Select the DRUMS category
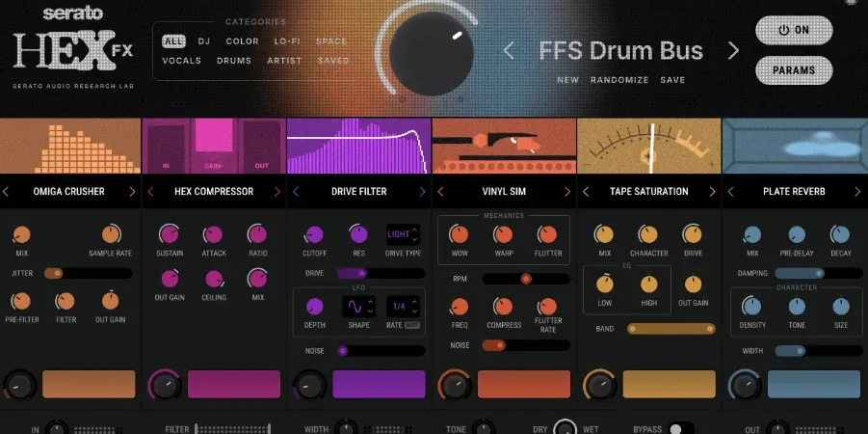 point(233,61)
